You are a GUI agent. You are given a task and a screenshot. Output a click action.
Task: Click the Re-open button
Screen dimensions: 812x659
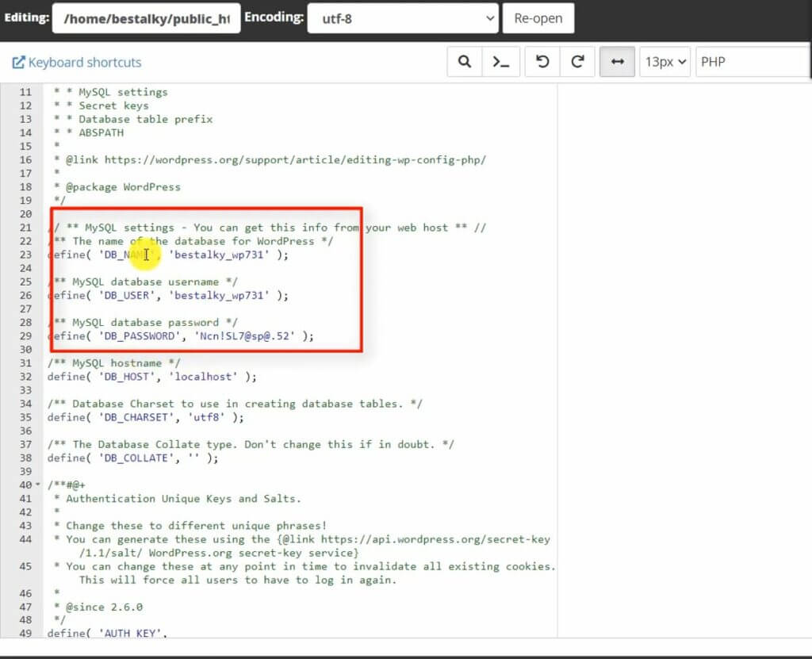(538, 19)
